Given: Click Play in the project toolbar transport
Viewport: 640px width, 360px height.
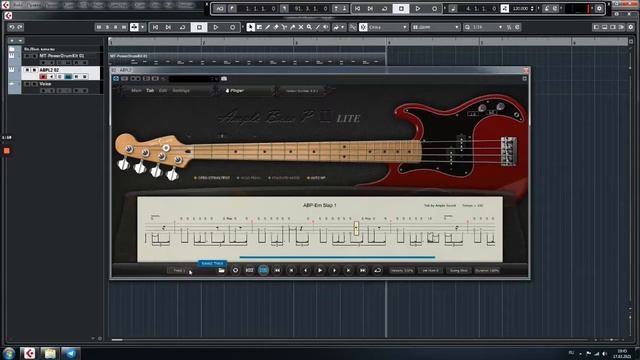Looking at the screenshot, I should click(x=216, y=27).
